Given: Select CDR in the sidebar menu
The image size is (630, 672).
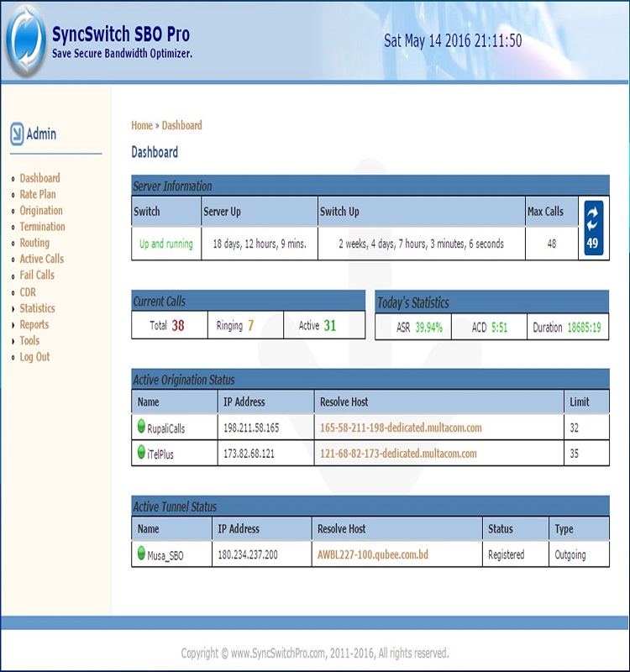Looking at the screenshot, I should pyautogui.click(x=28, y=292).
